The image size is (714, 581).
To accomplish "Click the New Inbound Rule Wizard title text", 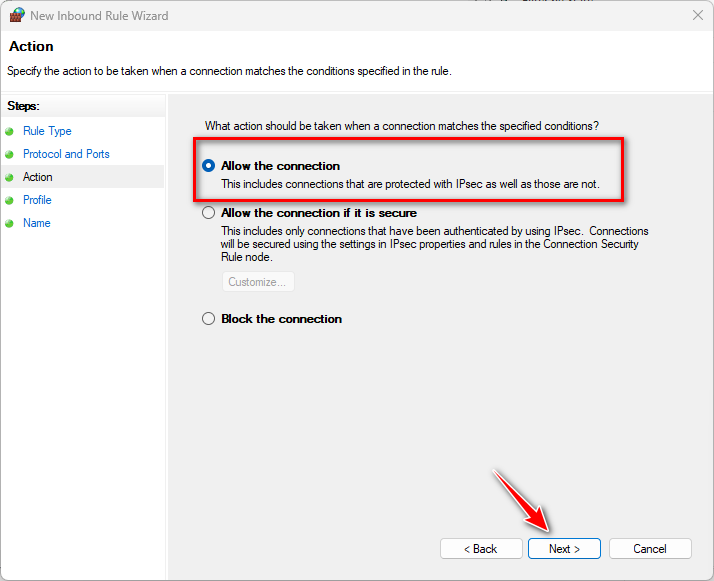I will tap(99, 16).
